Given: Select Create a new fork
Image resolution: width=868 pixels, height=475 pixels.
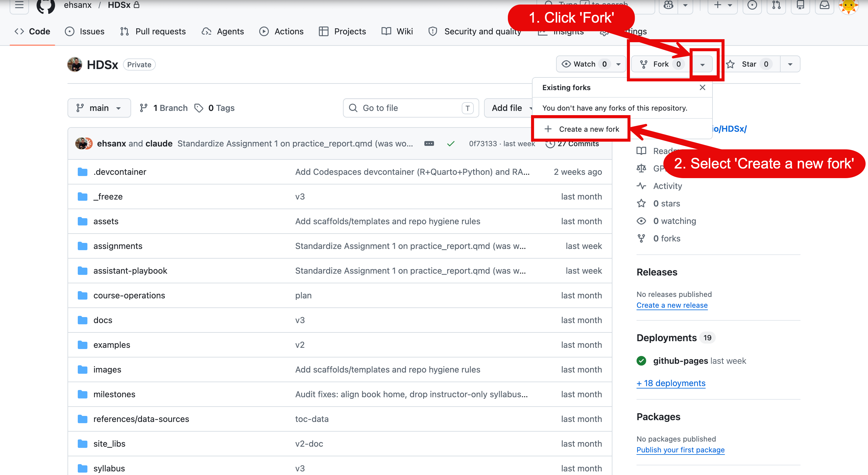Looking at the screenshot, I should pos(581,129).
